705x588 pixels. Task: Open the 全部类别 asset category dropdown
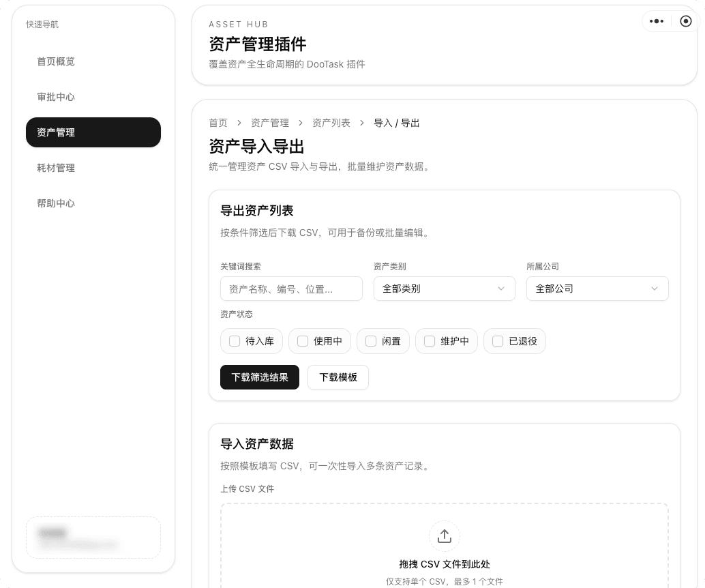445,289
